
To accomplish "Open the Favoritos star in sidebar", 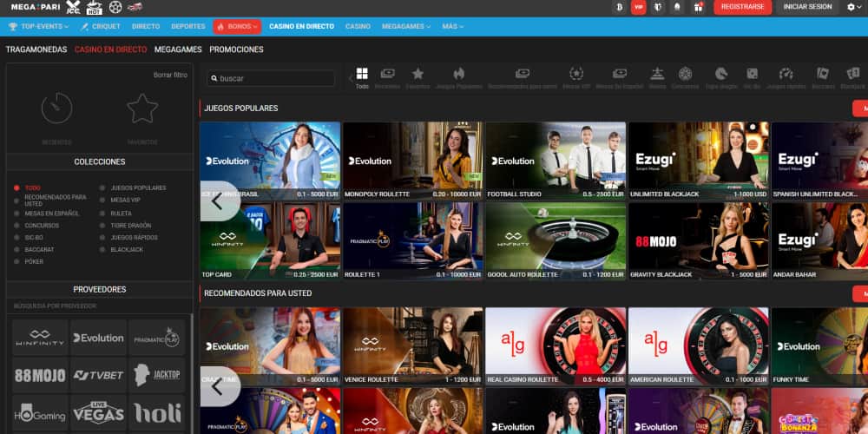I will tap(142, 108).
